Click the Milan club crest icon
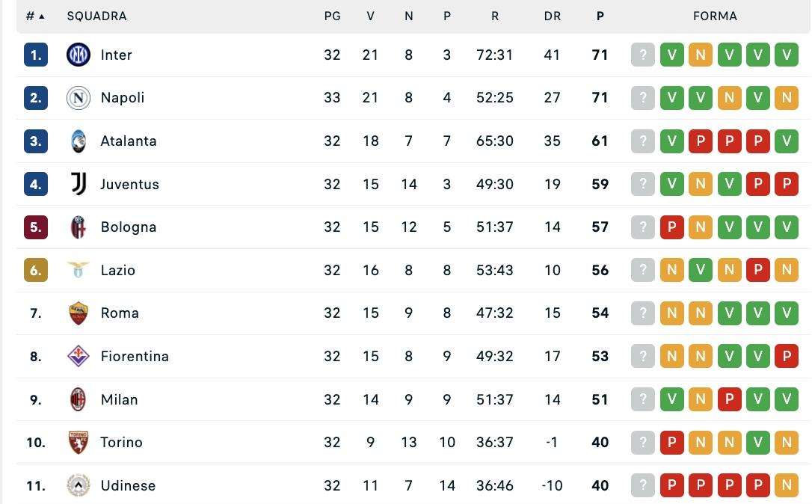 (x=79, y=399)
